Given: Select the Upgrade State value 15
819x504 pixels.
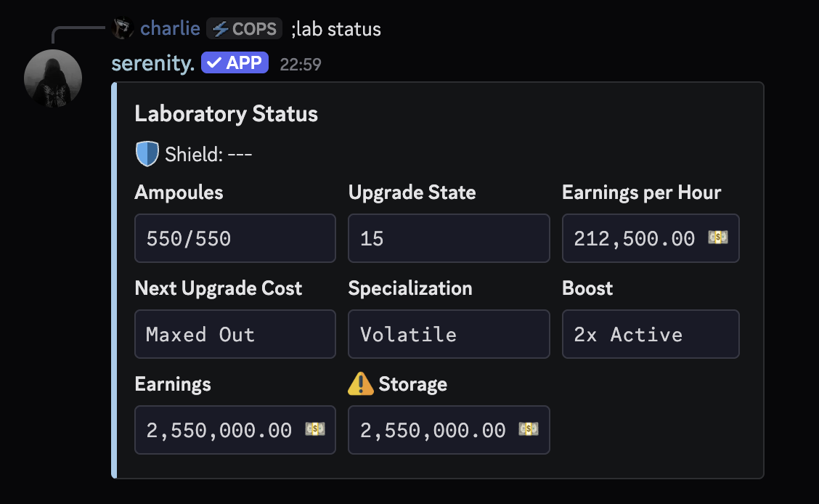Looking at the screenshot, I should (x=449, y=238).
